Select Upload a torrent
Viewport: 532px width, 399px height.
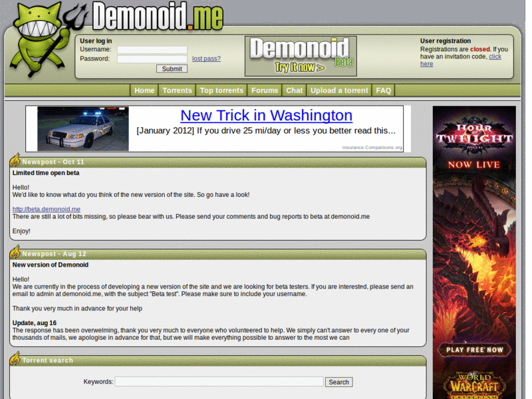click(x=339, y=90)
